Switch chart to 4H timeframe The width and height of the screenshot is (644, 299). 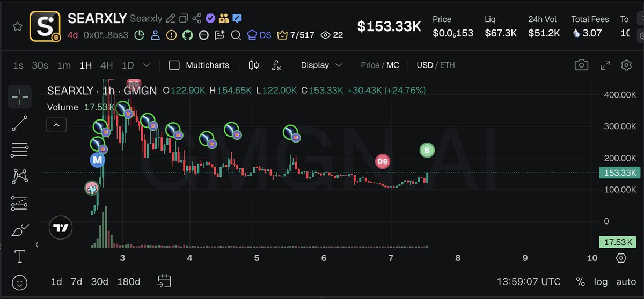tap(106, 65)
